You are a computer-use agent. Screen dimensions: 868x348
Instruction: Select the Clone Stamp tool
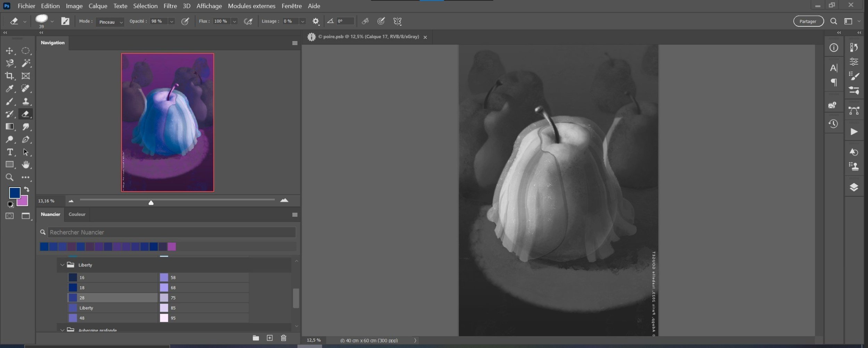click(x=26, y=101)
